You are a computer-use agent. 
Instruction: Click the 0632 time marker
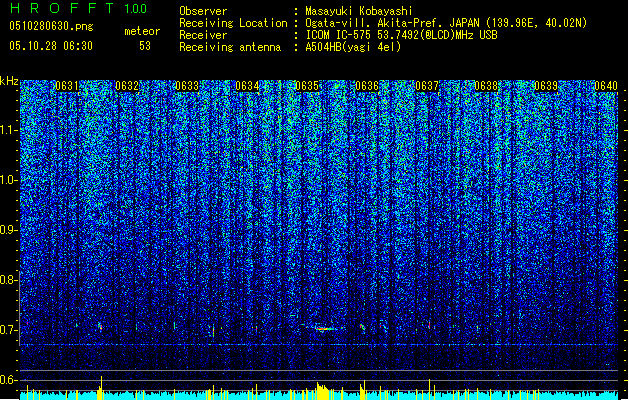tap(127, 86)
